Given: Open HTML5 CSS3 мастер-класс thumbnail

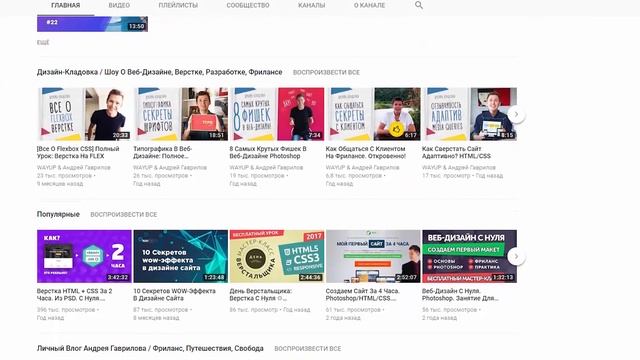Looking at the screenshot, I should point(277,256).
